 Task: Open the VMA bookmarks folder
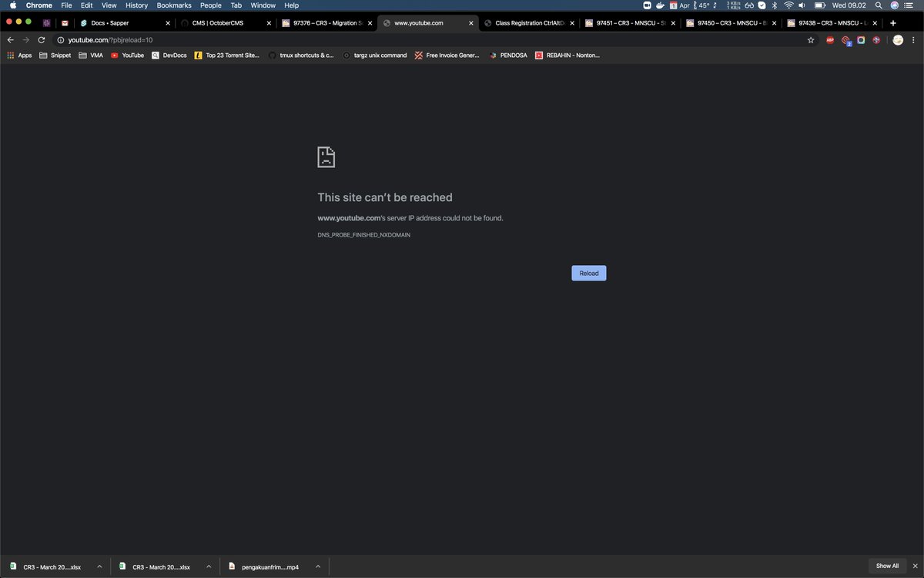coord(90,55)
